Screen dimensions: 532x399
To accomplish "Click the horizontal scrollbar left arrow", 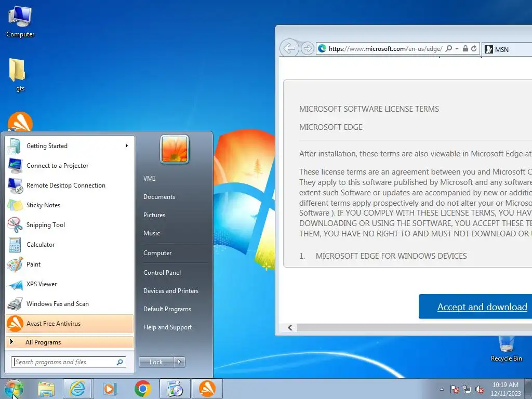I will [x=290, y=327].
